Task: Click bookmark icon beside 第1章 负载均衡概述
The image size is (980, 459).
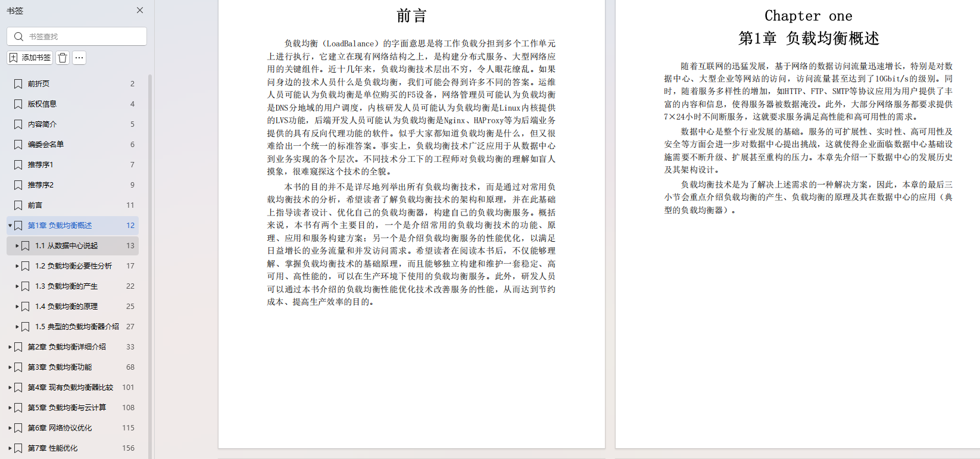Action: [x=18, y=226]
